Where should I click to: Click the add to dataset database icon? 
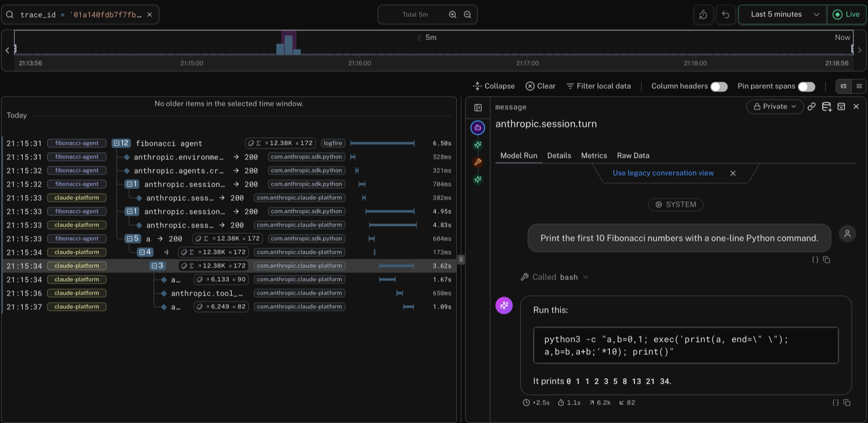click(827, 107)
